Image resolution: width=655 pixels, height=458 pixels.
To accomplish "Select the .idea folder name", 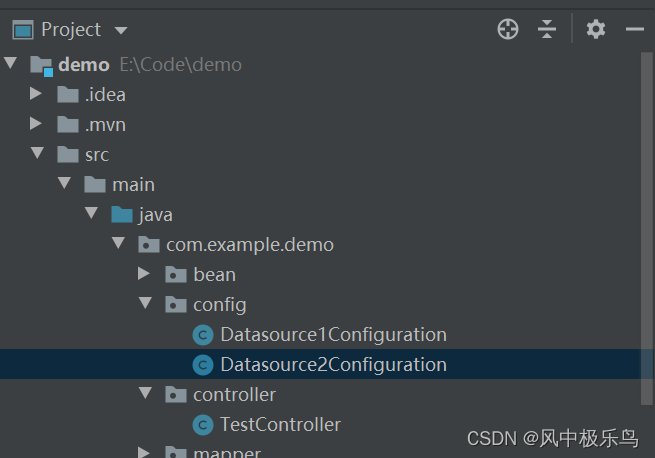I will [105, 94].
